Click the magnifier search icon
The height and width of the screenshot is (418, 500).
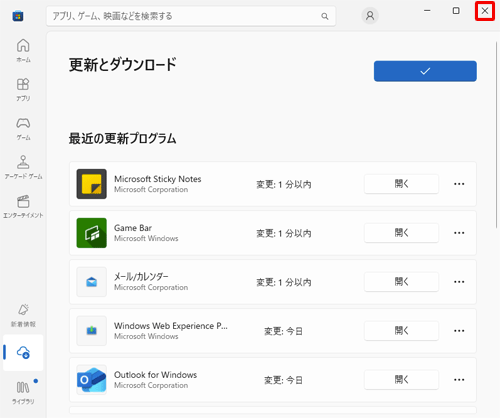pyautogui.click(x=325, y=16)
